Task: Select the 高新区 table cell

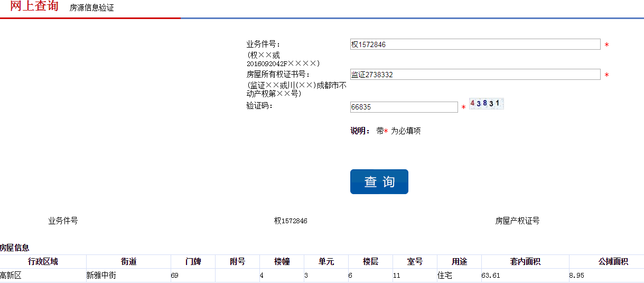Action: (11, 276)
